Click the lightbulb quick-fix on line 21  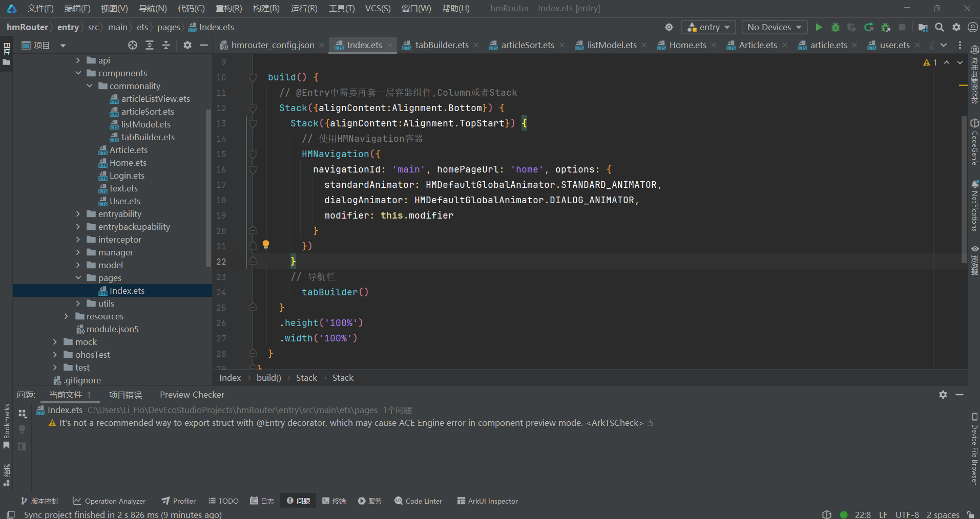click(x=266, y=245)
